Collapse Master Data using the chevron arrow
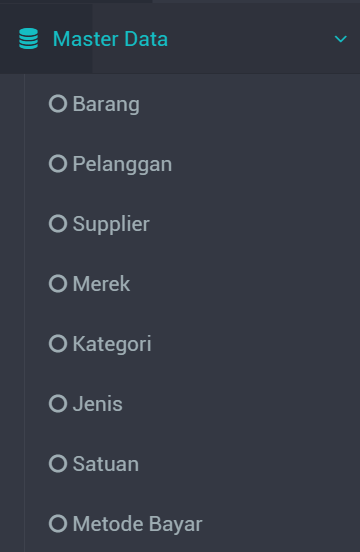This screenshot has width=360, height=552. pos(341,39)
